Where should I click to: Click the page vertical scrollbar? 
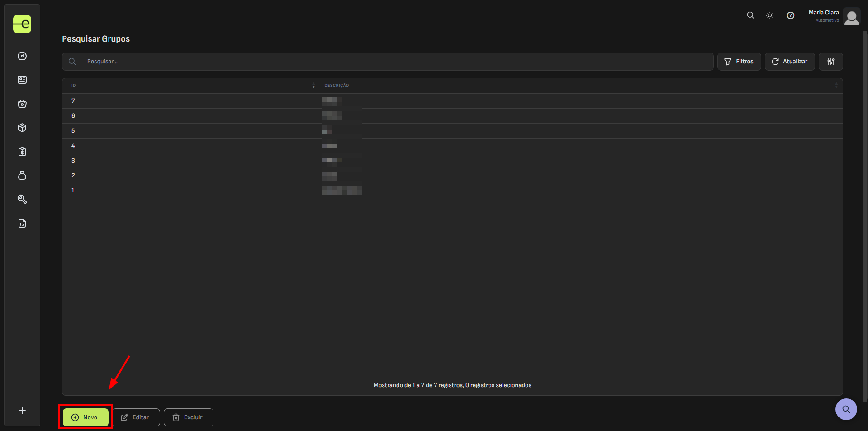(865, 216)
